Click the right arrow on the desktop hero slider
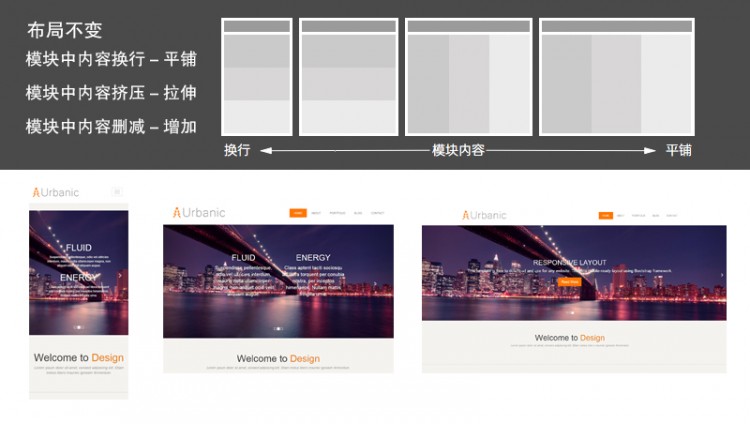Viewport: 750px width, 424px height. click(x=720, y=274)
